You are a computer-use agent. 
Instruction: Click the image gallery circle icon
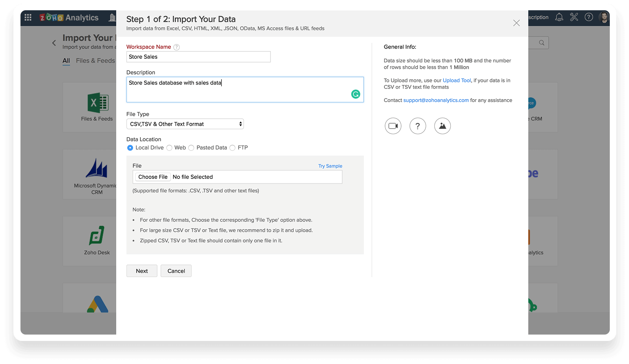[442, 126]
